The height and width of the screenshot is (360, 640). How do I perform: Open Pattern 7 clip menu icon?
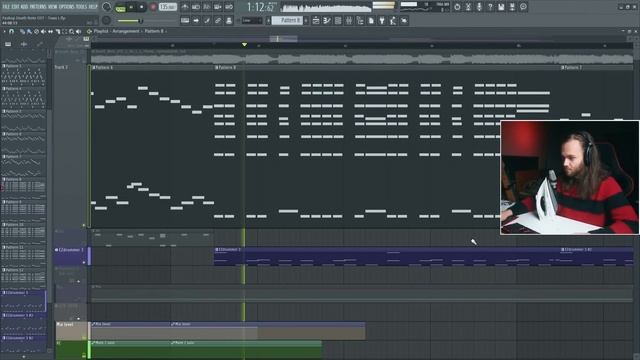click(x=562, y=67)
